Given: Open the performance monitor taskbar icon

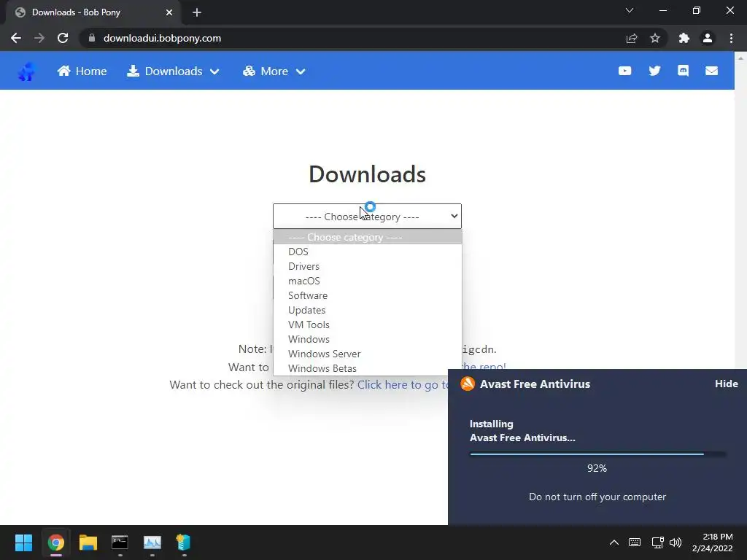Looking at the screenshot, I should click(x=152, y=542).
